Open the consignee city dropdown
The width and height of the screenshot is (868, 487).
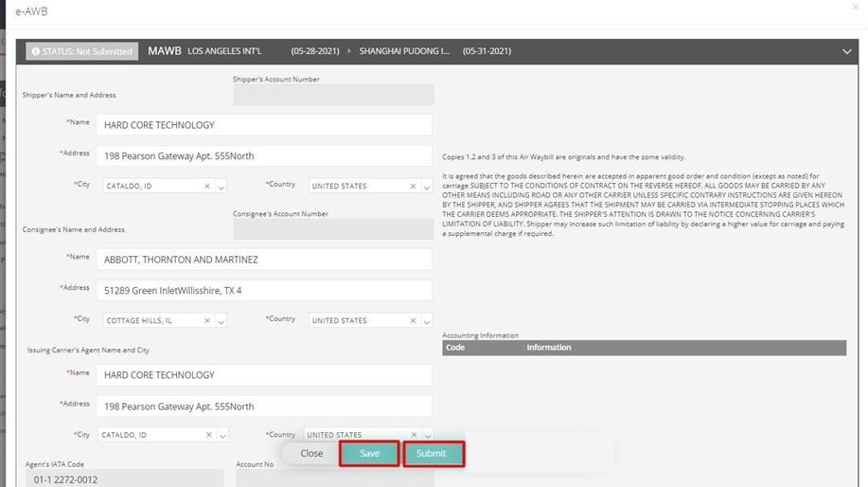pos(221,322)
